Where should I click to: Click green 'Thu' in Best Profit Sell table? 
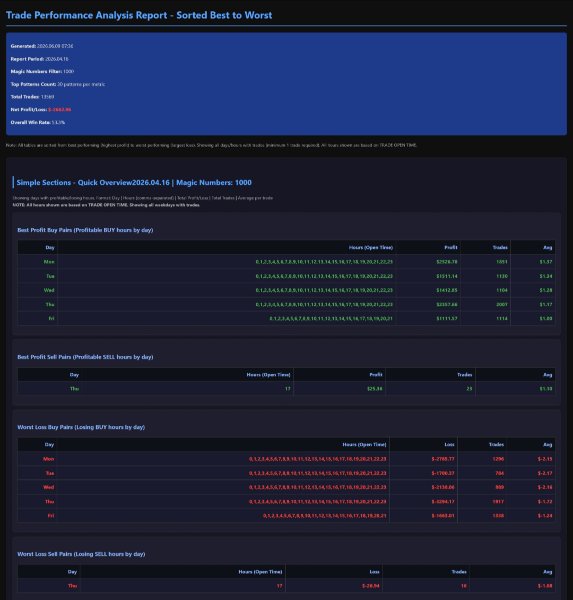tap(74, 389)
